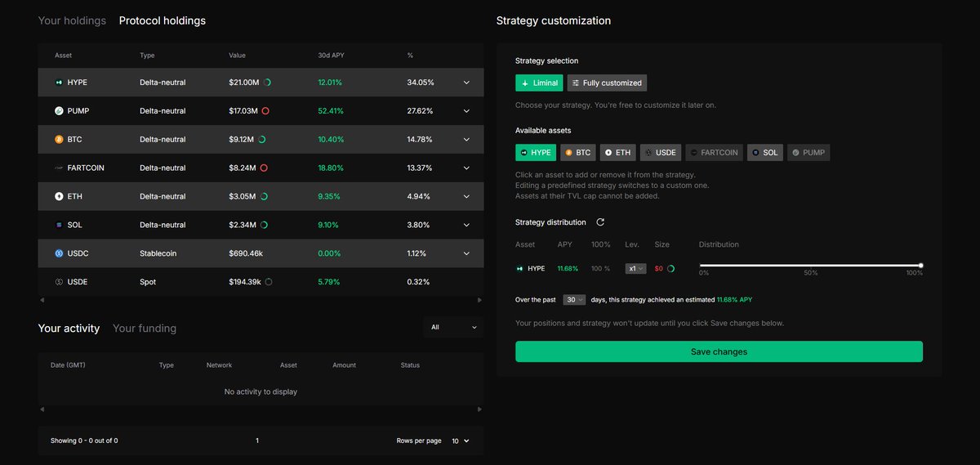Reset strategy distribution with the refresh icon
This screenshot has height=465, width=980.
tap(600, 222)
